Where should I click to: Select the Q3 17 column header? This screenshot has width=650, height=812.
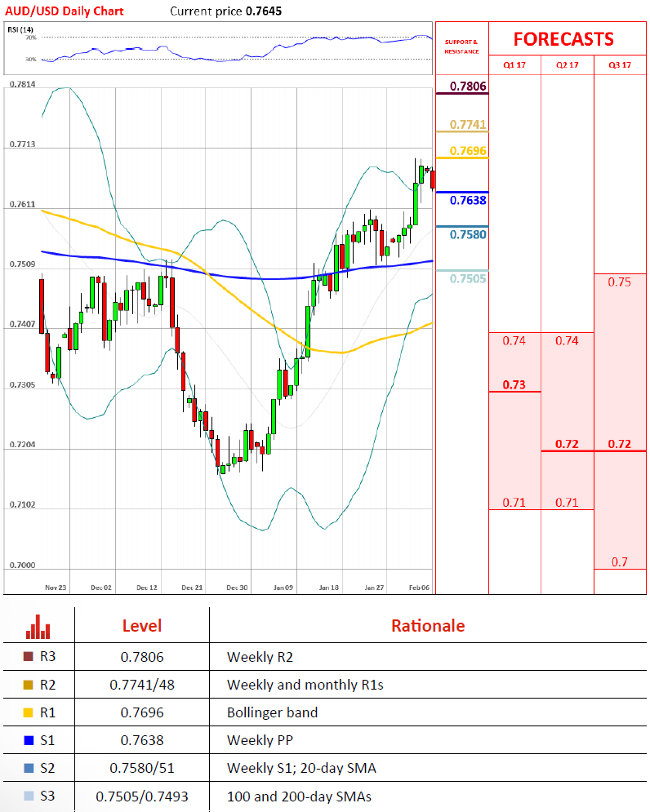[620, 64]
